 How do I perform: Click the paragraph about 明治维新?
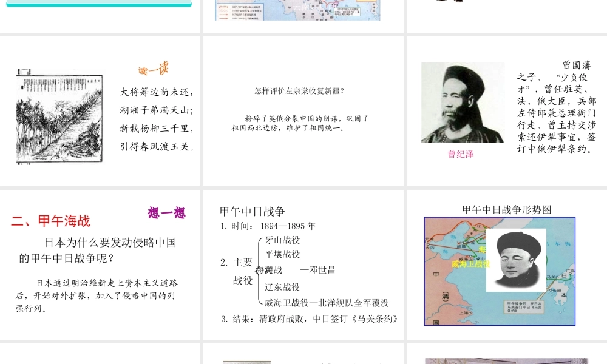(97, 295)
